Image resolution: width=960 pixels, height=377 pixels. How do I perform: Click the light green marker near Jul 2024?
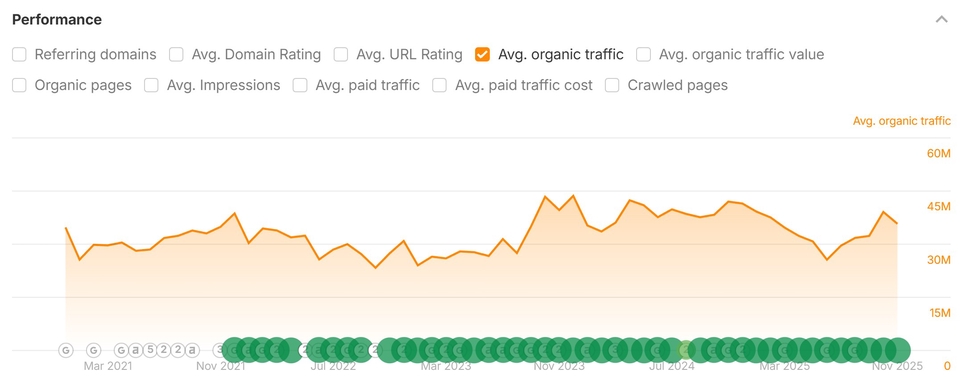pos(686,350)
